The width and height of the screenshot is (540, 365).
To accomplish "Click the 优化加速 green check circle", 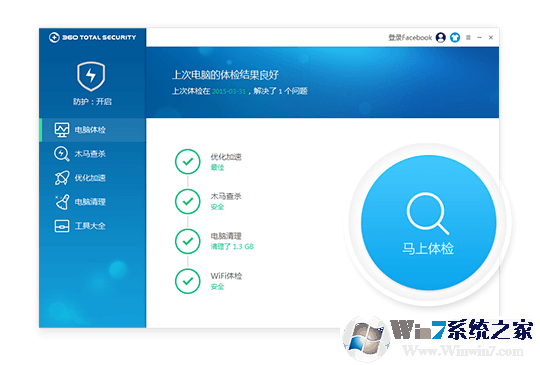I will (x=188, y=161).
